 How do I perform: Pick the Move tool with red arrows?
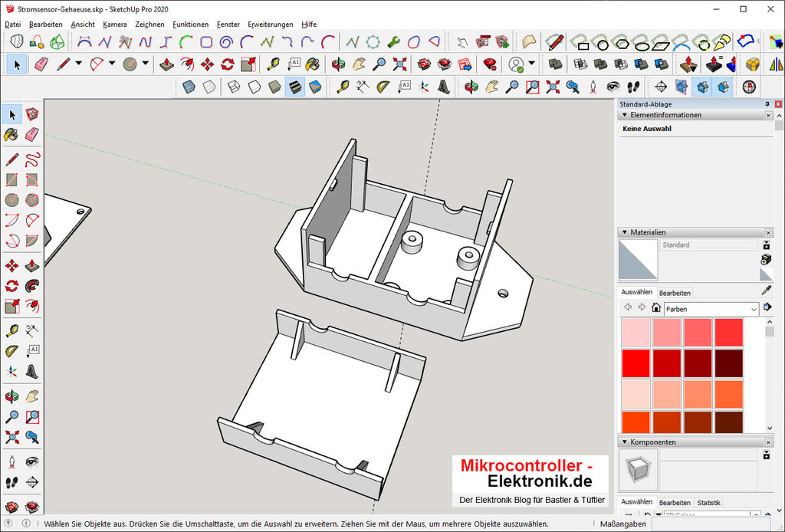207,64
